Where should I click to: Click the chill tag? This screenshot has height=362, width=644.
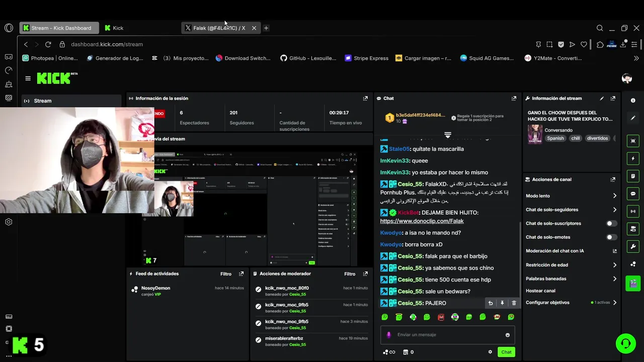point(576,138)
